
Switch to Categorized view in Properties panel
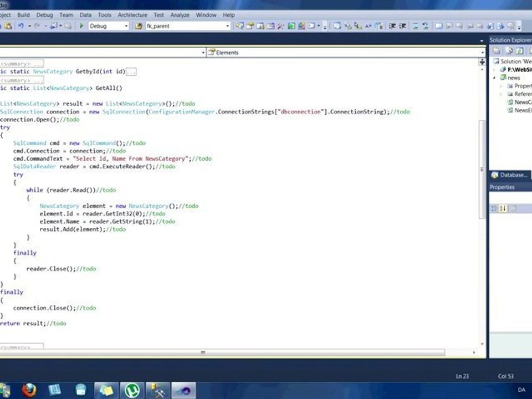[494, 208]
